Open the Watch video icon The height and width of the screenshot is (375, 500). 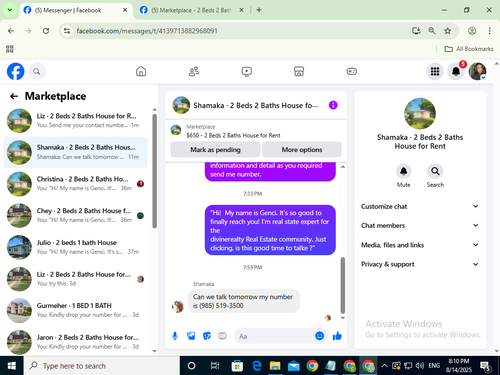pos(246,71)
